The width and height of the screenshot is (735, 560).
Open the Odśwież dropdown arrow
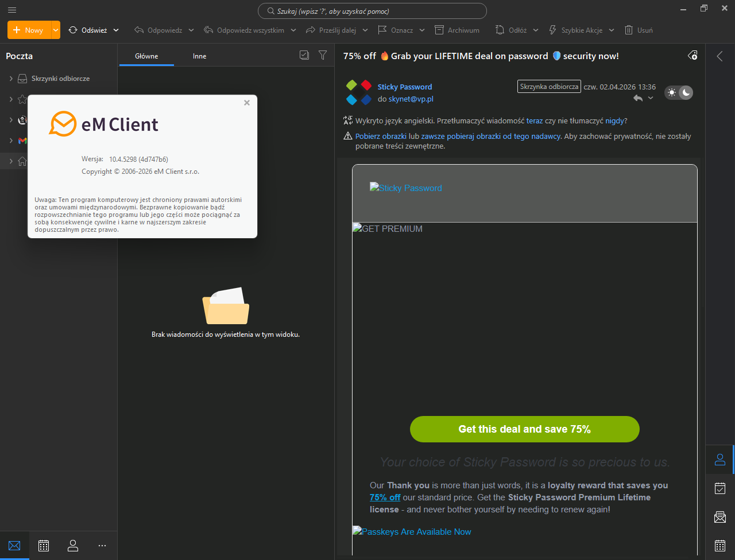pos(116,30)
